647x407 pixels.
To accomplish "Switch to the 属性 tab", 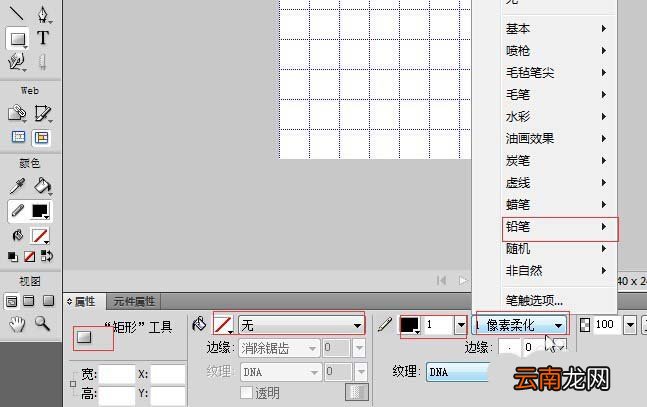I will tap(85, 302).
